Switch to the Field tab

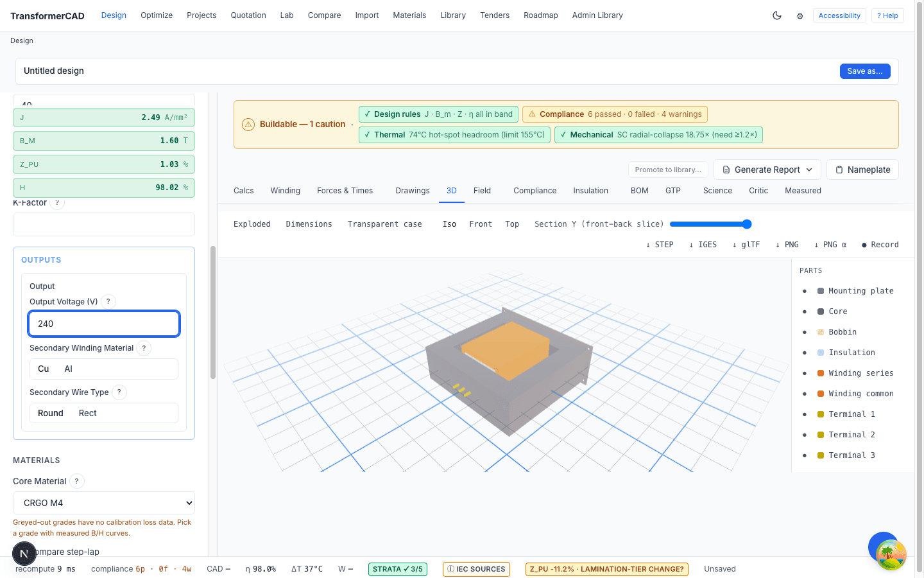click(x=482, y=191)
